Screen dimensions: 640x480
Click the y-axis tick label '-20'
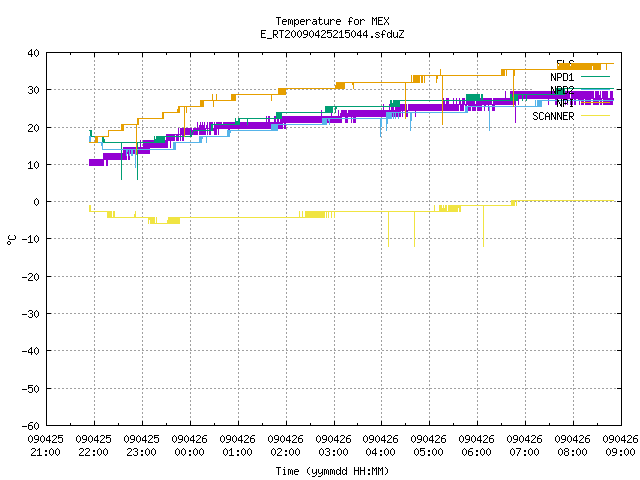tap(31, 277)
